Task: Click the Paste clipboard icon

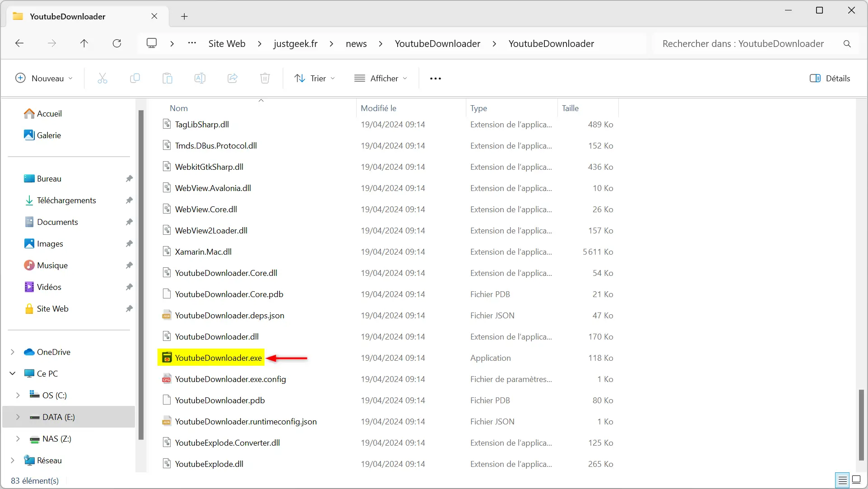Action: point(167,78)
